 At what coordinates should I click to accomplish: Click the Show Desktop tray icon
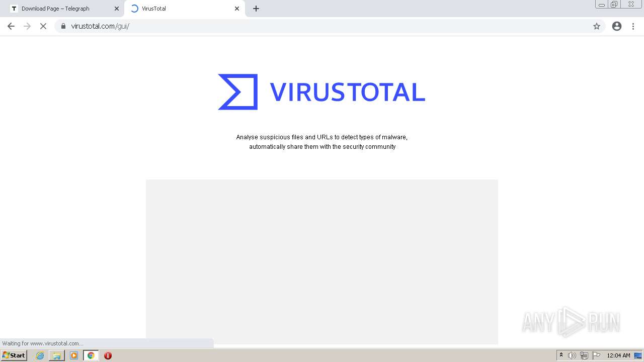pos(638,355)
